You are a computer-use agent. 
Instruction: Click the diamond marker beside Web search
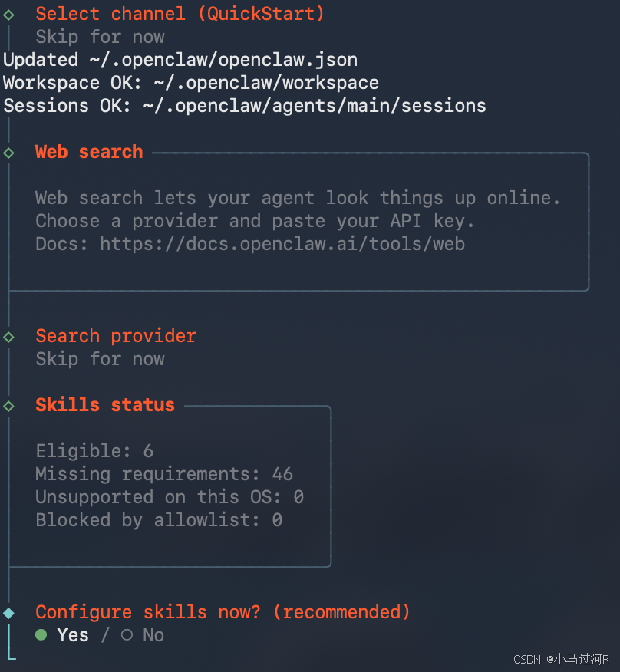pyautogui.click(x=8, y=153)
